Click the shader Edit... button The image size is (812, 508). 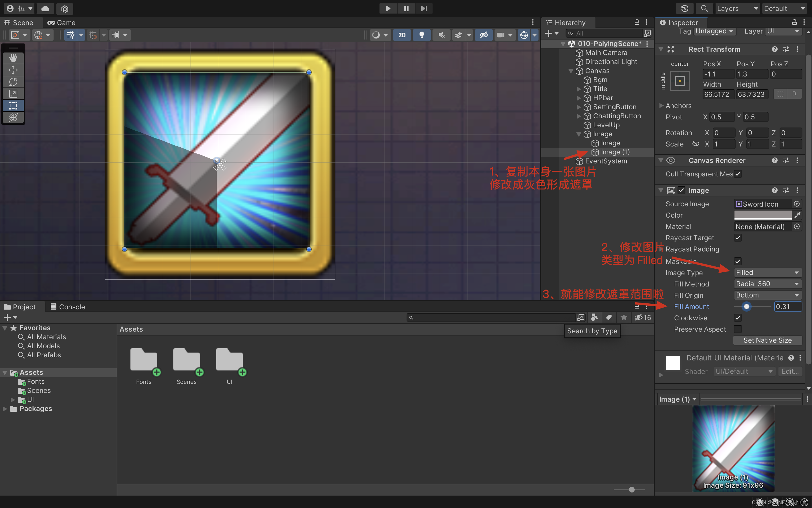pyautogui.click(x=790, y=371)
